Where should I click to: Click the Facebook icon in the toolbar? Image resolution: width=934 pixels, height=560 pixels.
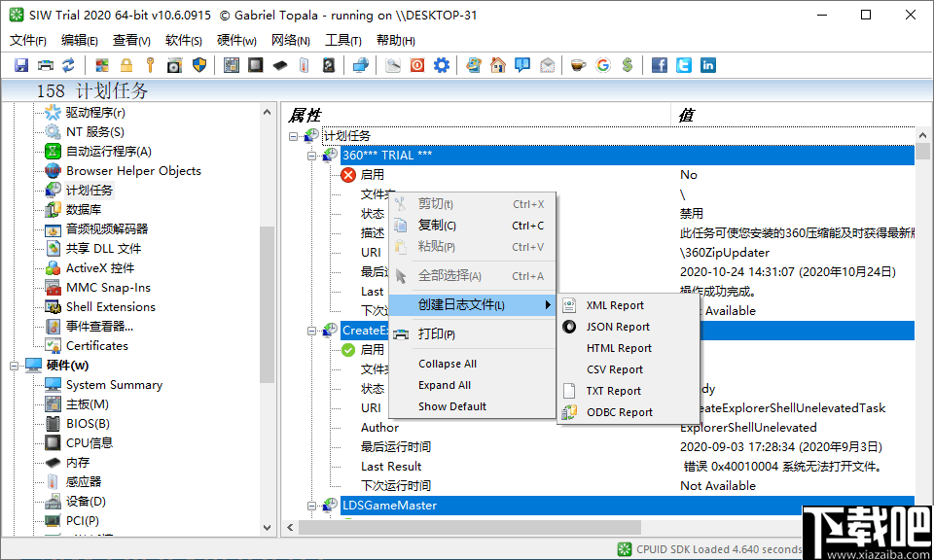pos(660,64)
